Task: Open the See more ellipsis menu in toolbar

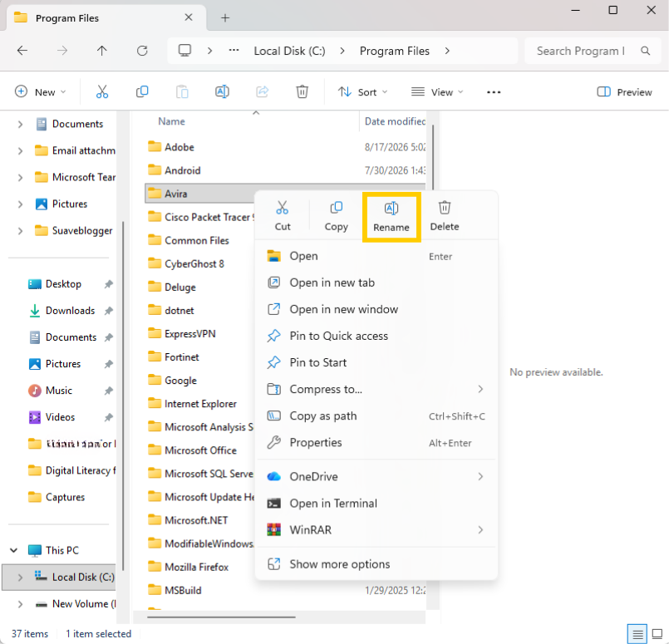Action: 494,92
